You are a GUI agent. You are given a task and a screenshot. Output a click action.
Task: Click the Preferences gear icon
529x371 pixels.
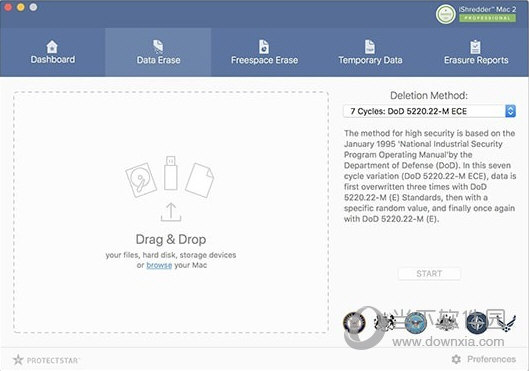[456, 359]
